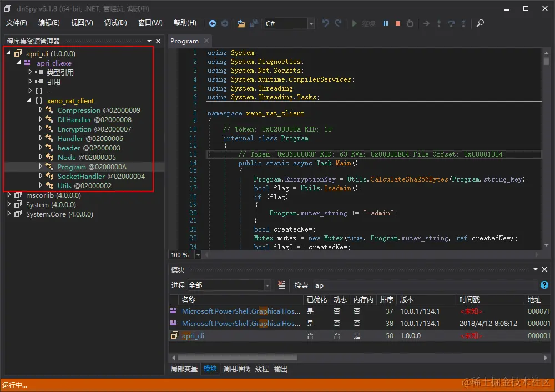Click CalculateSha256Bytes method in code
The width and height of the screenshot is (555, 392).
[409, 179]
